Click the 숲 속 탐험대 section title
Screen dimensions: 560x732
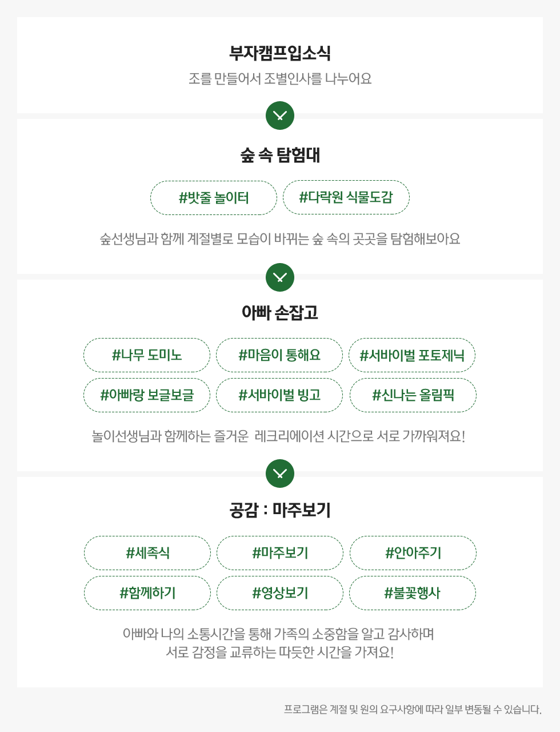coord(280,155)
